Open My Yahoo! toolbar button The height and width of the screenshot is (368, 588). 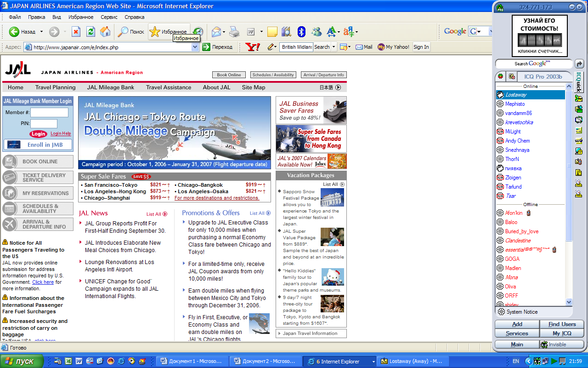[393, 47]
